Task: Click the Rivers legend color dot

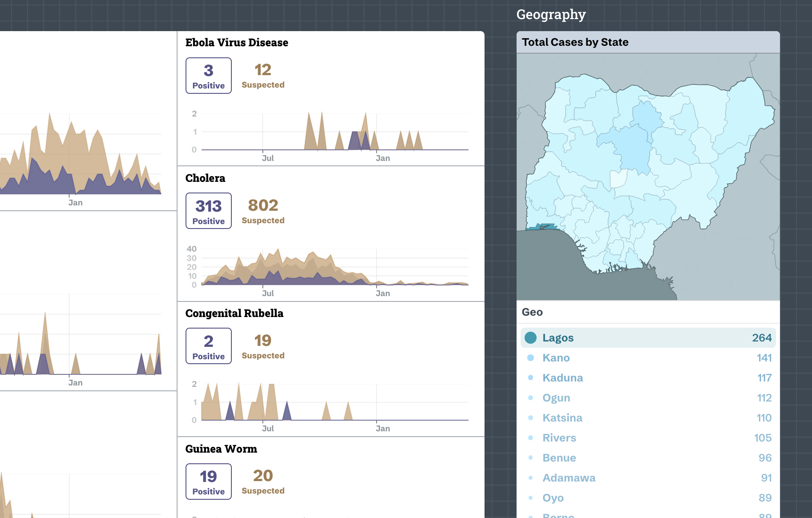Action: pyautogui.click(x=530, y=438)
